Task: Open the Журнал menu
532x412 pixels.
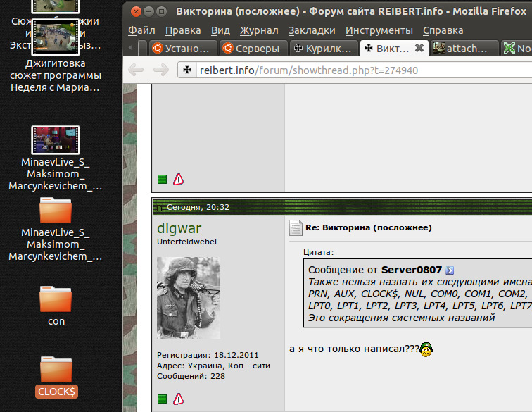Action: tap(259, 30)
